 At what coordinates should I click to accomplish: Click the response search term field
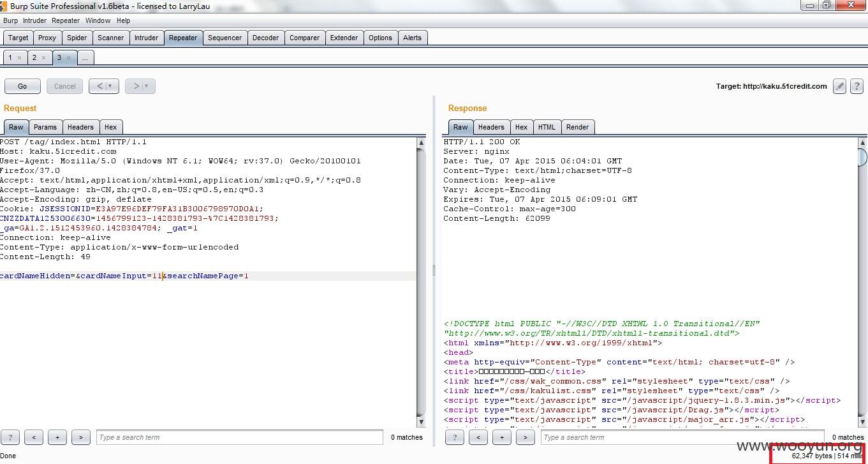pos(682,437)
